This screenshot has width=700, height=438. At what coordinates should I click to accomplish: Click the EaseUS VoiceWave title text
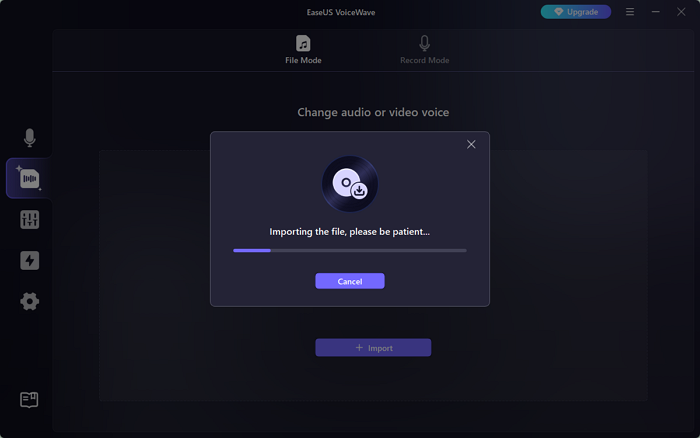click(x=350, y=12)
